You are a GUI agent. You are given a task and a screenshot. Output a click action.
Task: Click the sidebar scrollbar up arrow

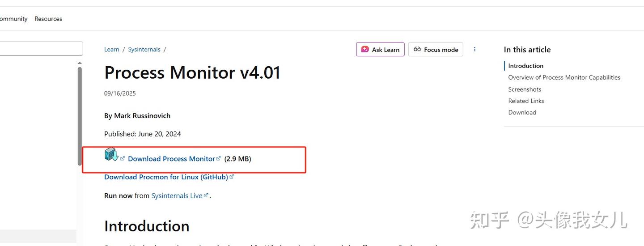pyautogui.click(x=80, y=63)
